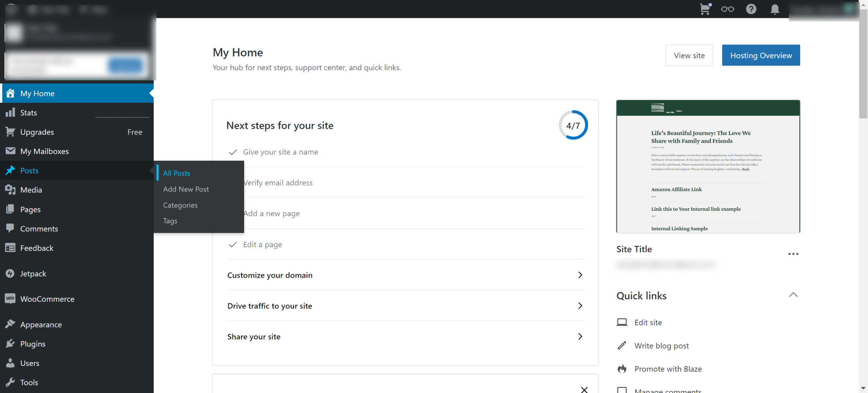The width and height of the screenshot is (868, 393).
Task: Click the Plugins plug icon
Action: pyautogui.click(x=10, y=343)
